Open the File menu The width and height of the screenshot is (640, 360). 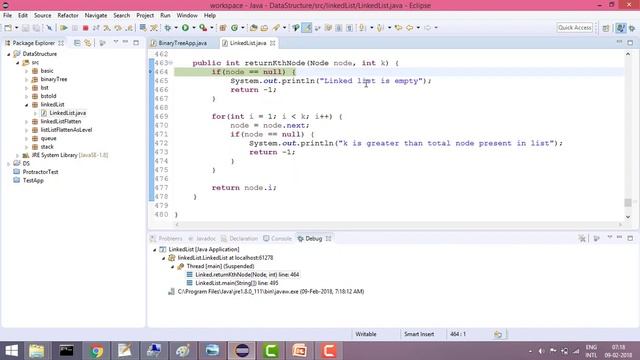tap(7, 16)
